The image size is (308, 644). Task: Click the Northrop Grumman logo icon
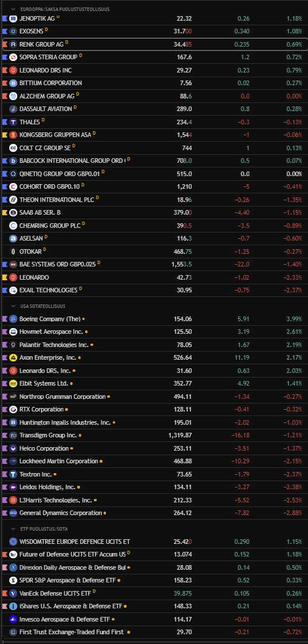tap(13, 397)
